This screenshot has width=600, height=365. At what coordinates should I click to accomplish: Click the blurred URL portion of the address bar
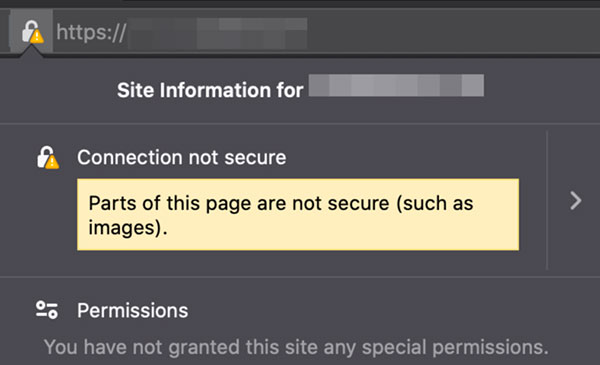tap(217, 33)
